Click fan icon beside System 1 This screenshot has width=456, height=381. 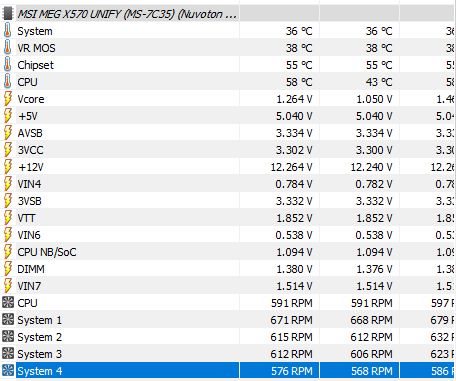(8, 319)
